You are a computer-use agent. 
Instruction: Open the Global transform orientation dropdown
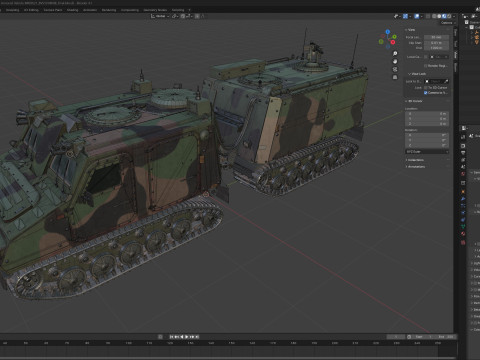160,16
